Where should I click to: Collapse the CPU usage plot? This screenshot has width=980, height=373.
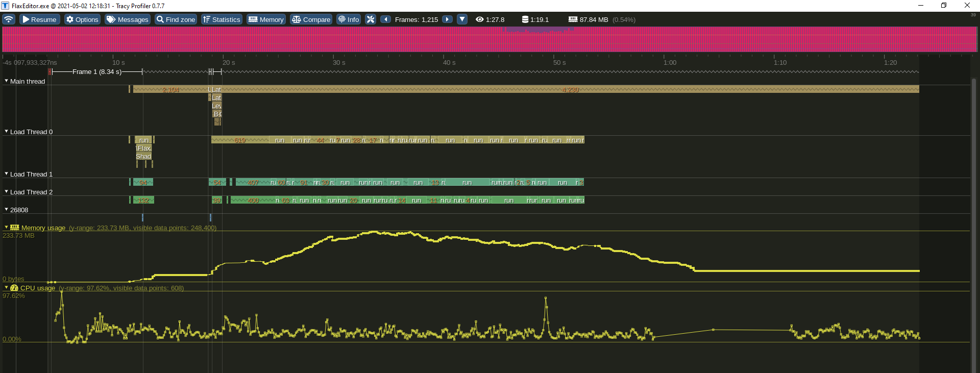(x=7, y=288)
